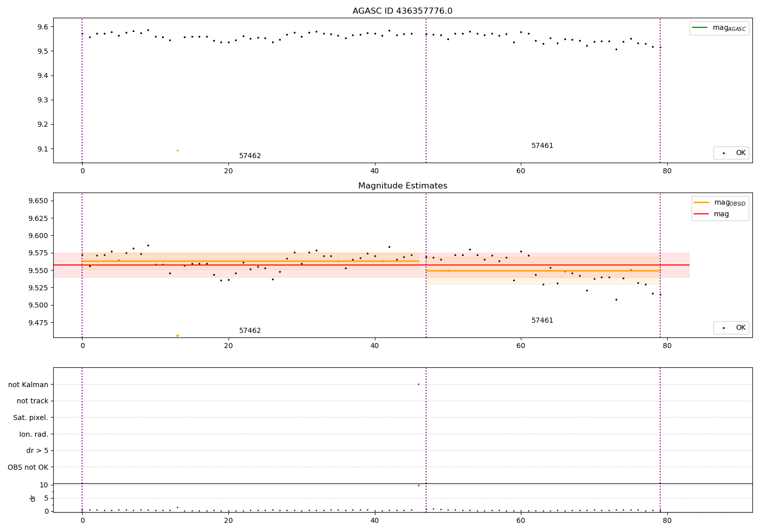Click the orange mag OBSID line for observation 57462
Image resolution: width=760 pixels, height=532 pixels.
coord(251,261)
